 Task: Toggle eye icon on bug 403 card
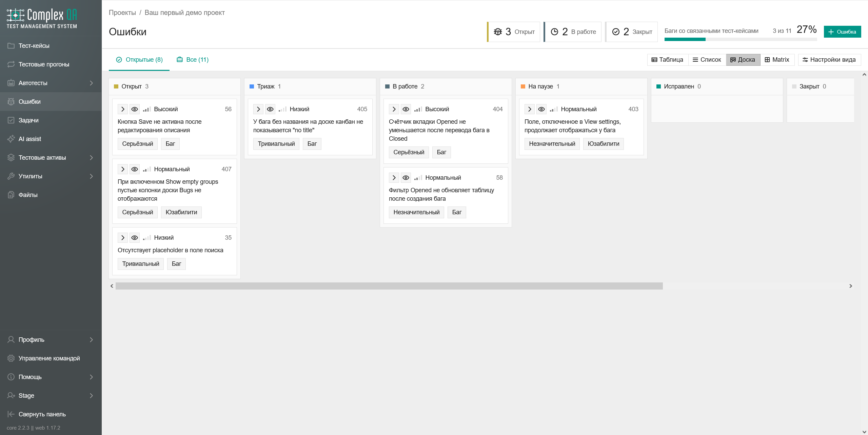click(x=541, y=109)
